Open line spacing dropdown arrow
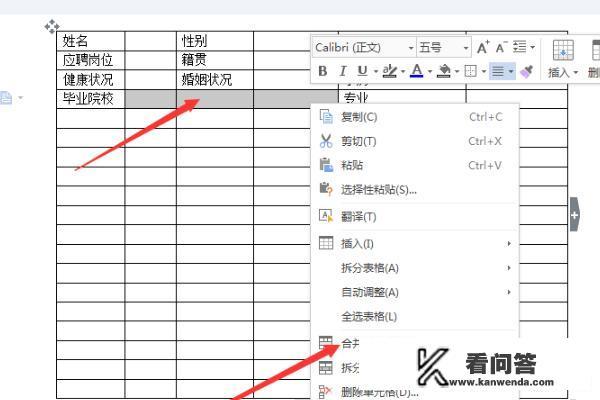The image size is (600, 400). pyautogui.click(x=532, y=48)
